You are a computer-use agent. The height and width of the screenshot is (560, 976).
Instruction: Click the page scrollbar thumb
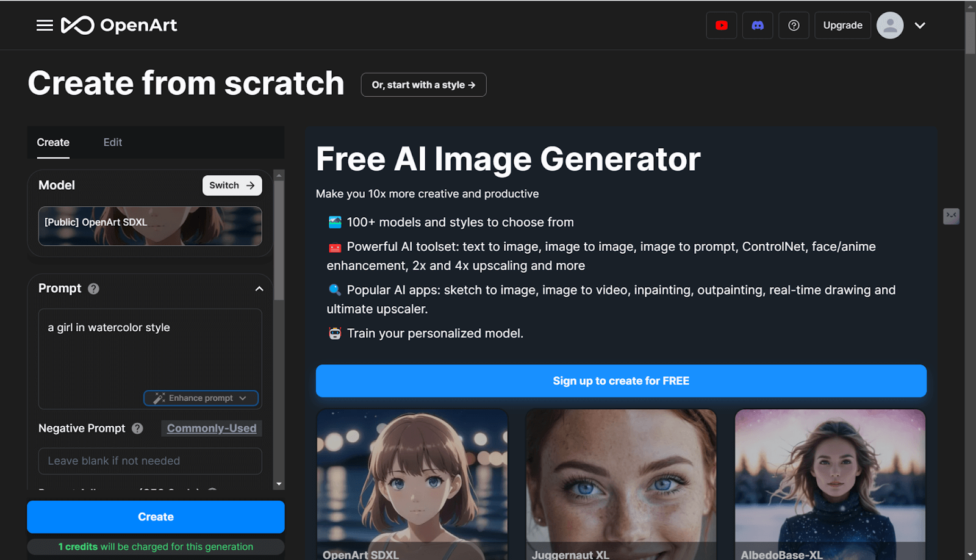[x=970, y=32]
